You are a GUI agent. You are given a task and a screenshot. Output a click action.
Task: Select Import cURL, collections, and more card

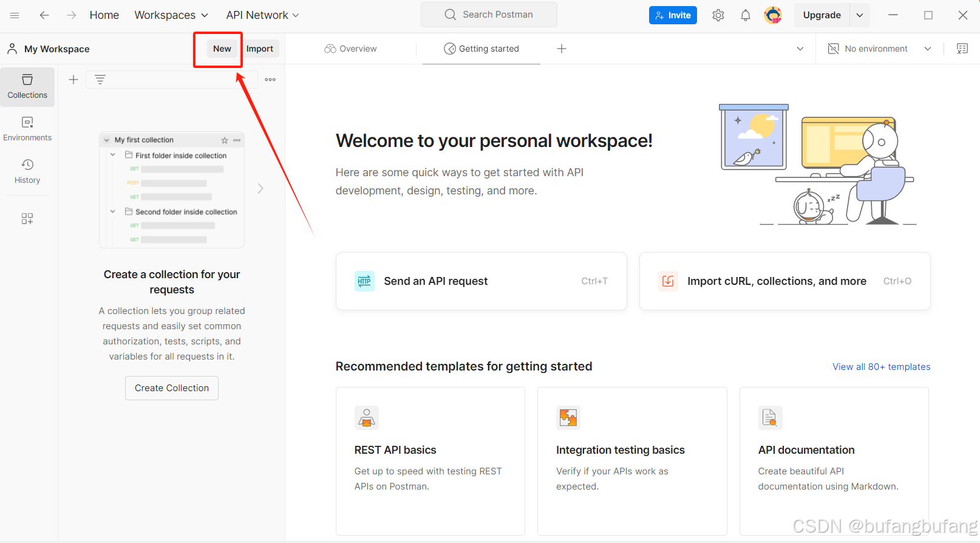[785, 281]
